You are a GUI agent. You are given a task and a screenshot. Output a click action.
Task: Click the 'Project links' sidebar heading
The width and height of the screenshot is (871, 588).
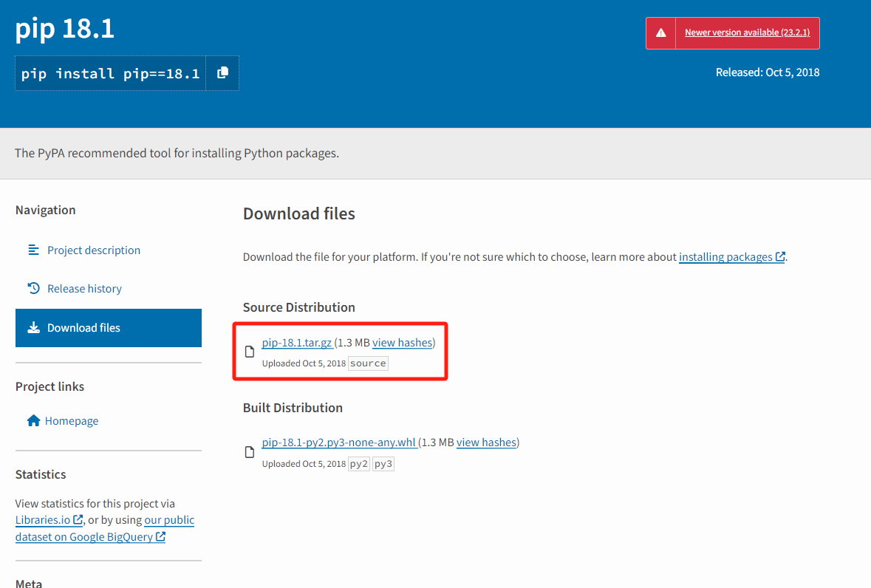pos(50,386)
